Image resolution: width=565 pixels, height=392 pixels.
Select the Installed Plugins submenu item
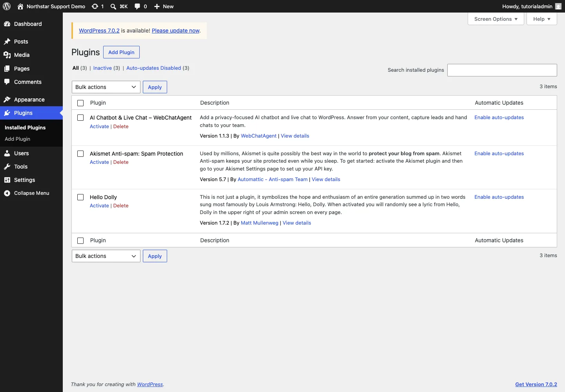point(25,127)
